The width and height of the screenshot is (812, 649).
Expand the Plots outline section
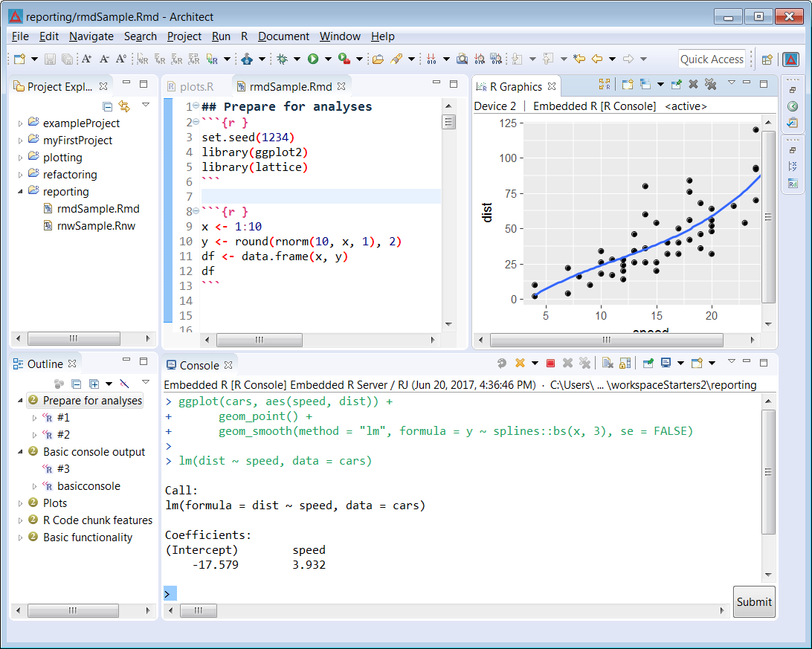pyautogui.click(x=20, y=503)
